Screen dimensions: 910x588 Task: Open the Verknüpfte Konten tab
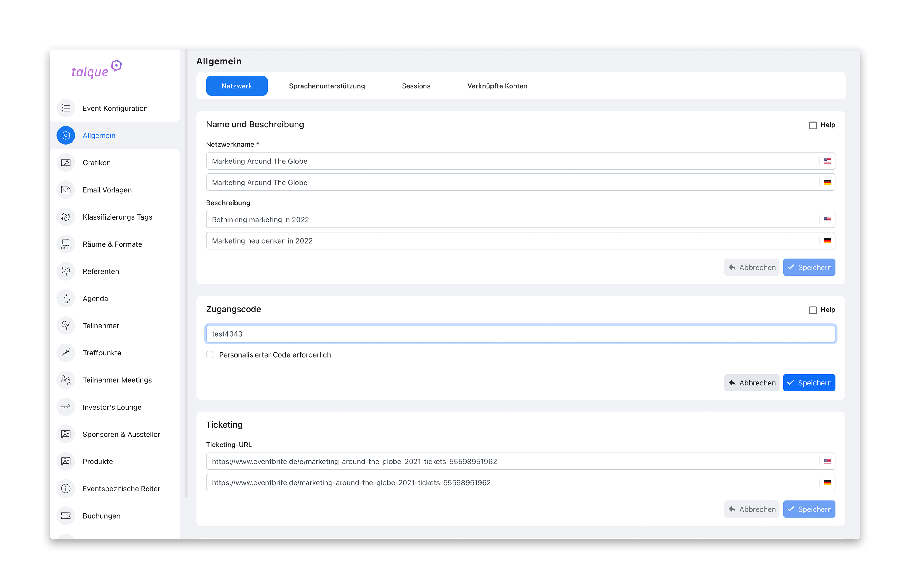497,86
